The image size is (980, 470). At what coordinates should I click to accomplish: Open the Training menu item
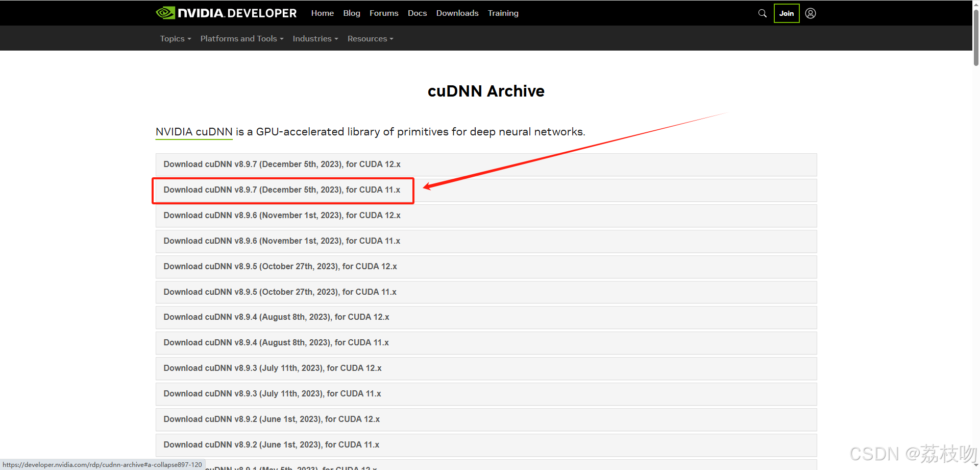tap(503, 13)
